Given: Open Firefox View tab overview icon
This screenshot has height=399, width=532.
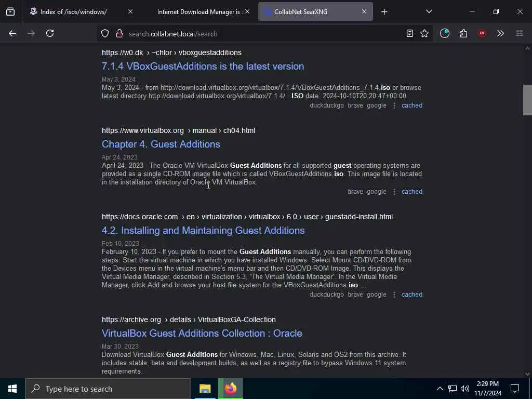Looking at the screenshot, I should pyautogui.click(x=10, y=11).
